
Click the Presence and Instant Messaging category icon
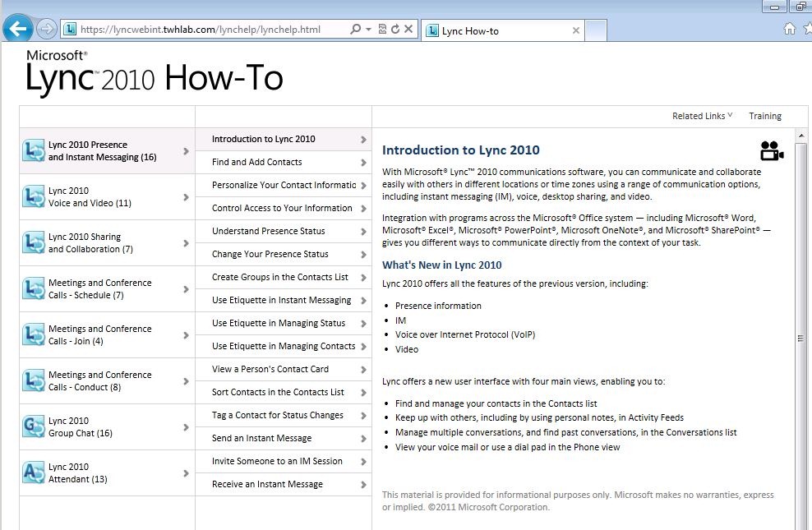34,150
